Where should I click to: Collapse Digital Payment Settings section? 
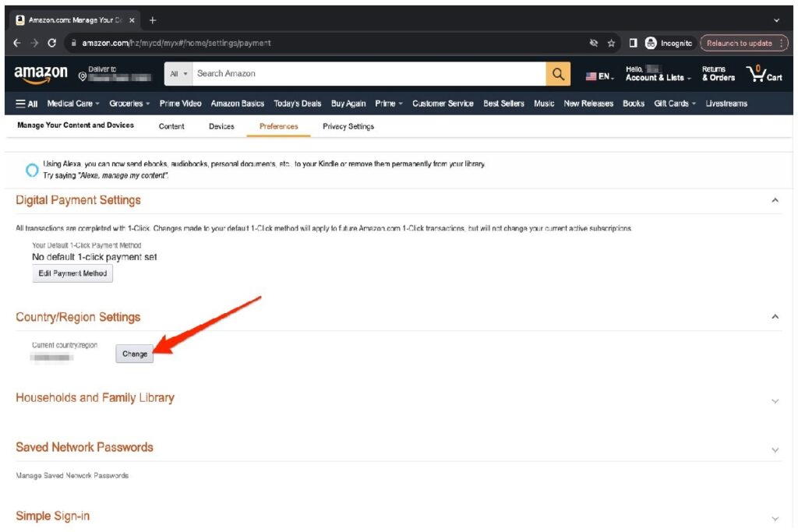tap(775, 200)
